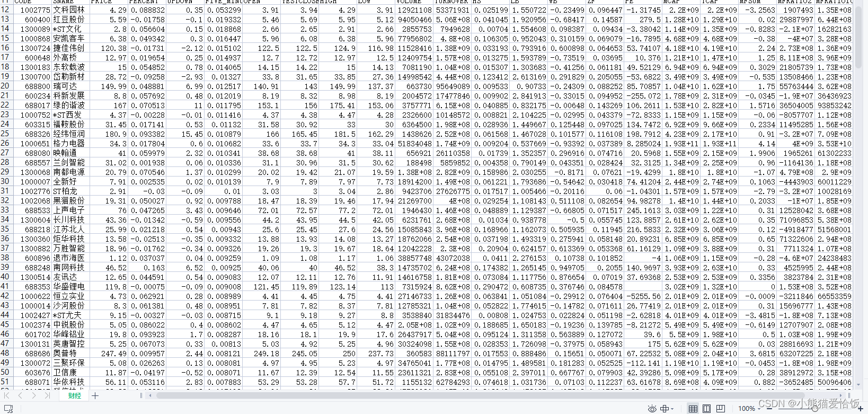This screenshot has height=414, width=868.
Task: Switch to normal grid view
Action: [693, 409]
